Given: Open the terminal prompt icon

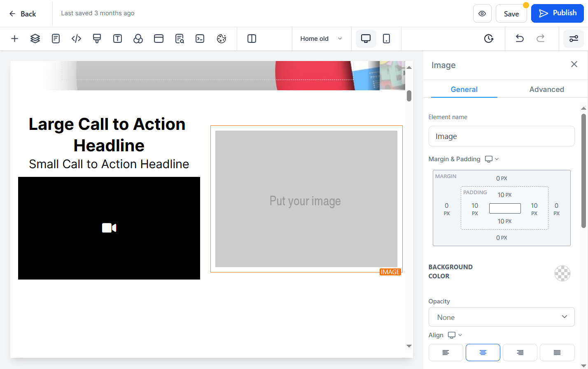Looking at the screenshot, I should (200, 39).
